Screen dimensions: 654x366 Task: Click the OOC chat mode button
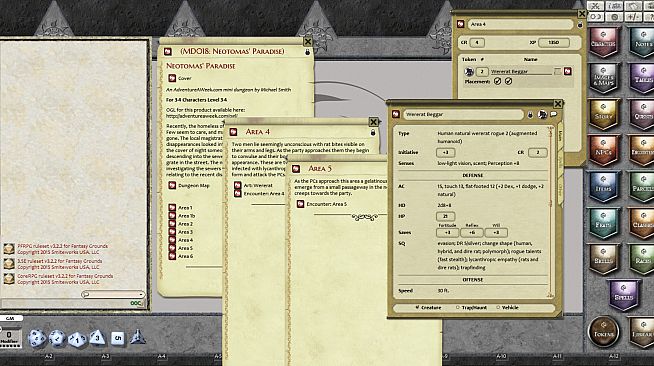coord(136,303)
